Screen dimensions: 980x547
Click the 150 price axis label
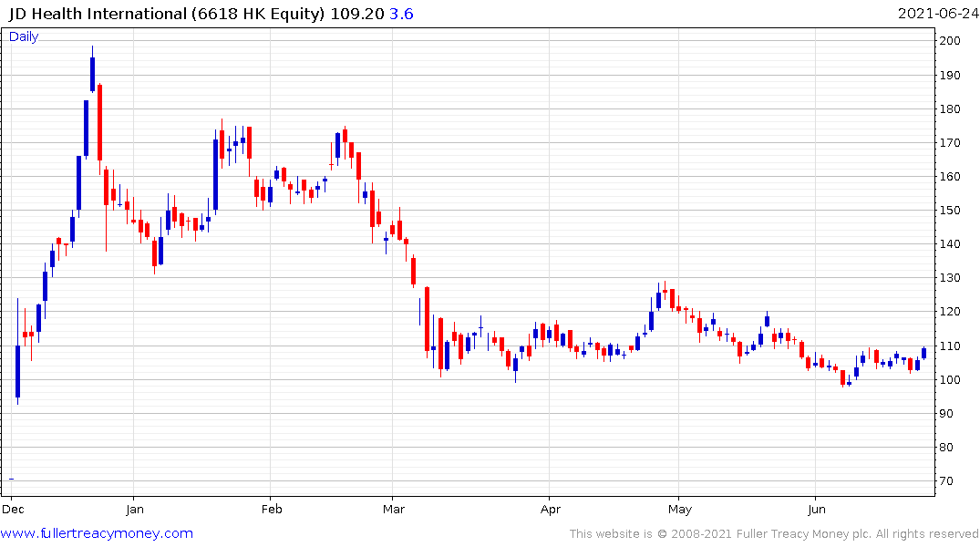click(949, 211)
